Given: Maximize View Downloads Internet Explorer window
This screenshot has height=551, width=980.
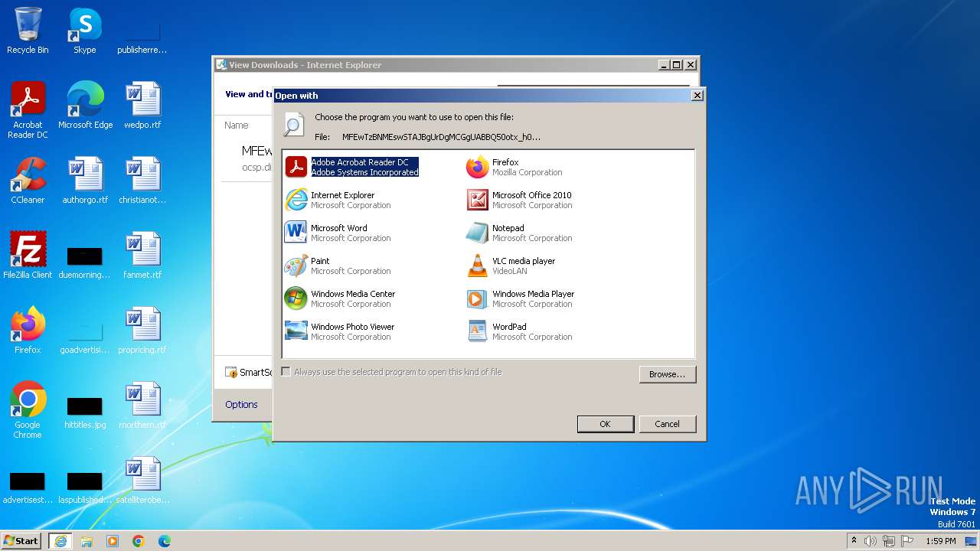Looking at the screenshot, I should [677, 65].
